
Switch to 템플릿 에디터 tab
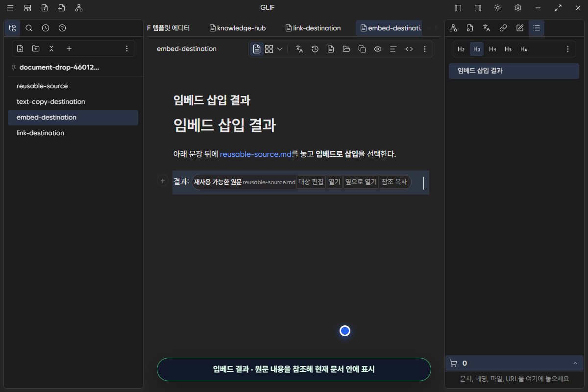tap(169, 28)
